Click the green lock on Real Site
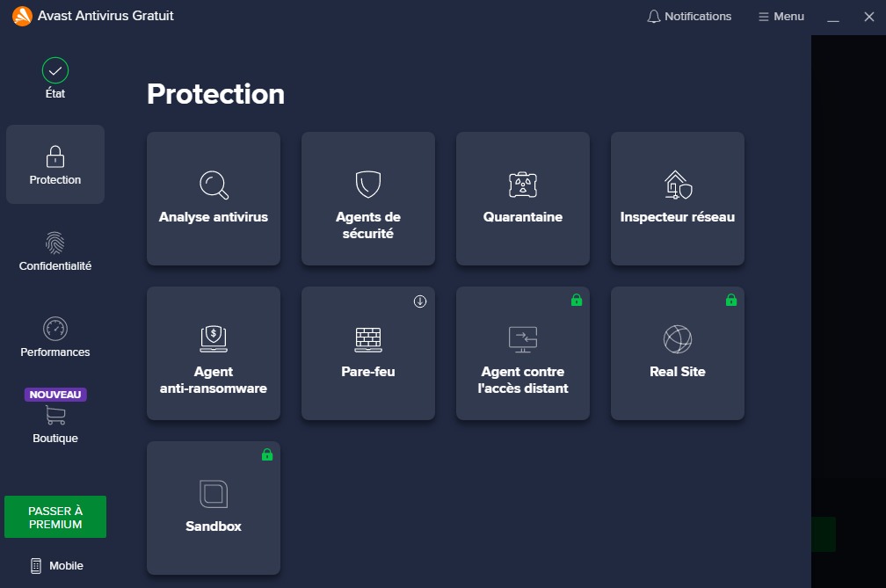This screenshot has width=886, height=588. (x=731, y=300)
